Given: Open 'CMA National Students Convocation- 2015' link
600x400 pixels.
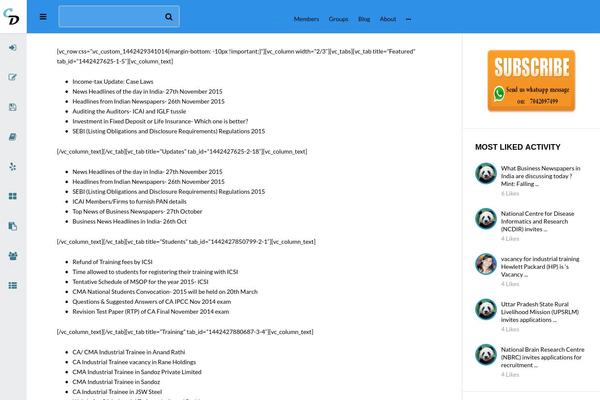Looking at the screenshot, I should tap(165, 292).
